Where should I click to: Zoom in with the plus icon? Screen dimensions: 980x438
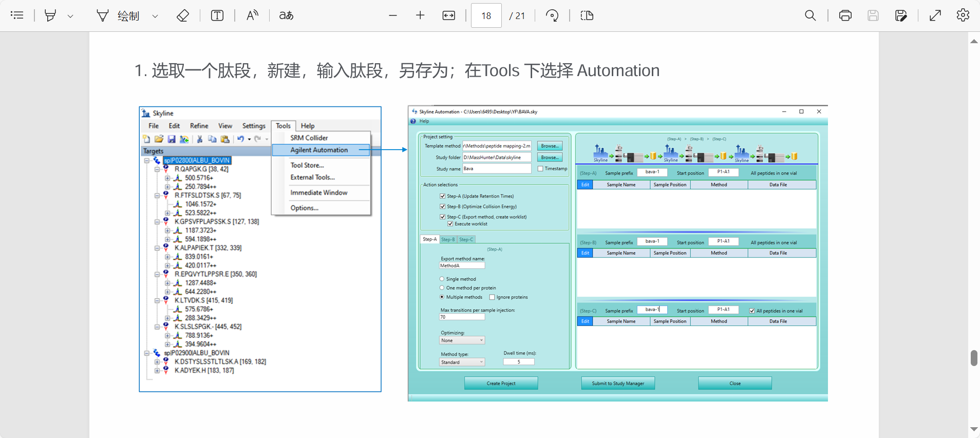pos(420,15)
